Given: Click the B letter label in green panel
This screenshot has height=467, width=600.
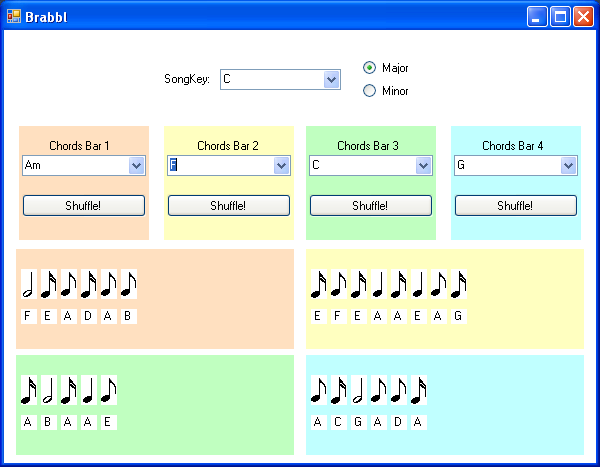Looking at the screenshot, I should click(49, 422).
